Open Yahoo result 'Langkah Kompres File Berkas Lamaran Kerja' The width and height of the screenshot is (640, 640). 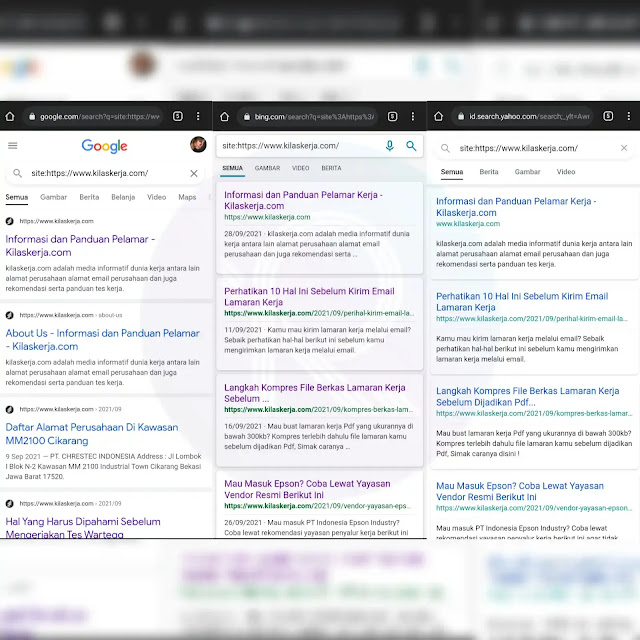click(527, 396)
